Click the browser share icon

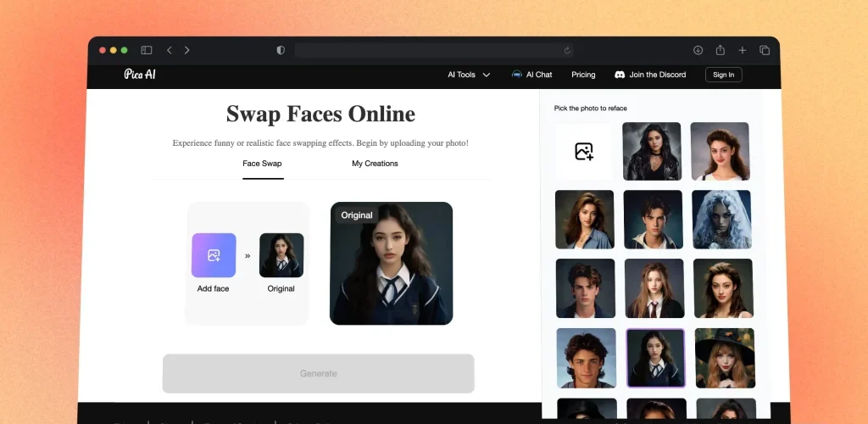pos(721,51)
